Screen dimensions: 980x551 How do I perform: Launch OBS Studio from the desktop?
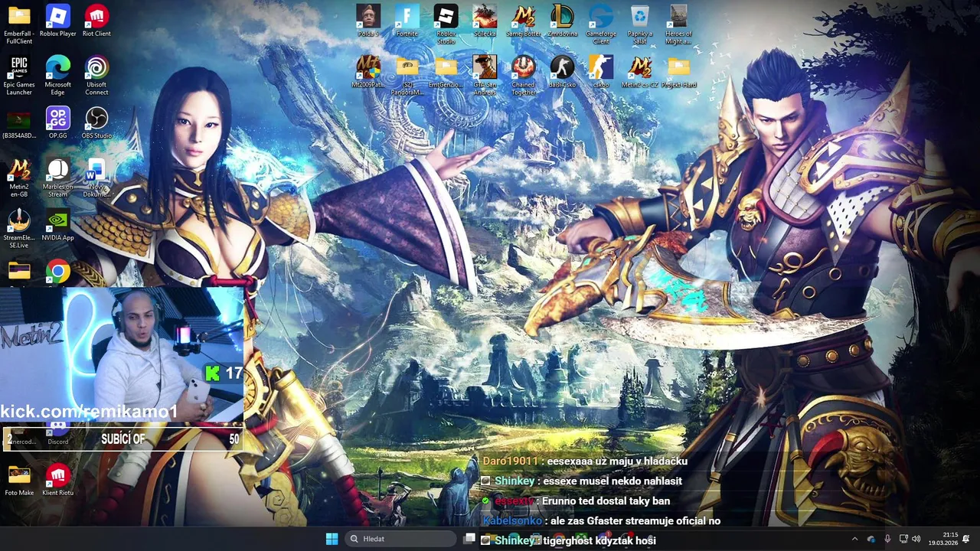click(96, 122)
